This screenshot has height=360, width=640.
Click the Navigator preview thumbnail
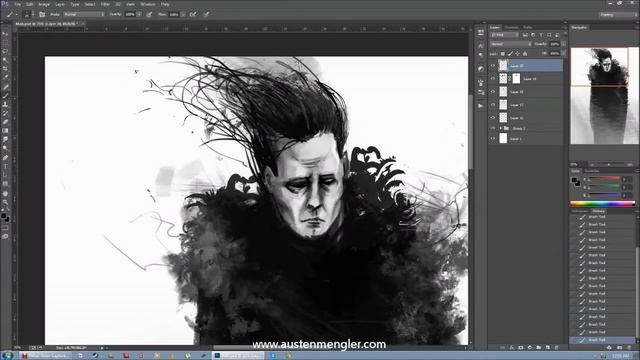click(604, 96)
